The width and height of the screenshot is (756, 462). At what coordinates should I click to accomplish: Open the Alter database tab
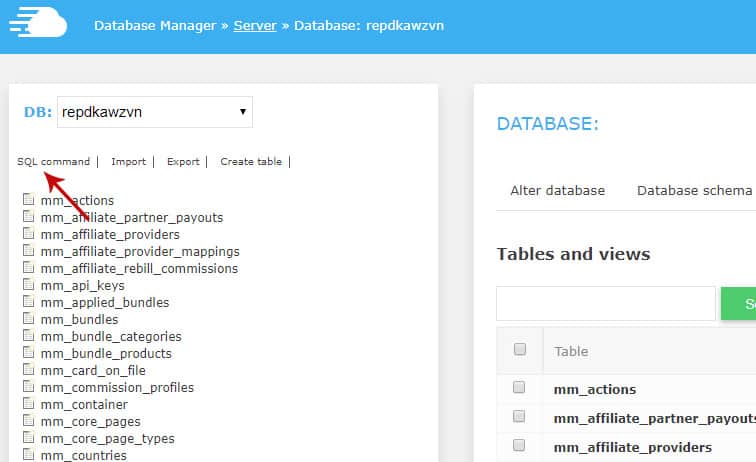(x=557, y=190)
